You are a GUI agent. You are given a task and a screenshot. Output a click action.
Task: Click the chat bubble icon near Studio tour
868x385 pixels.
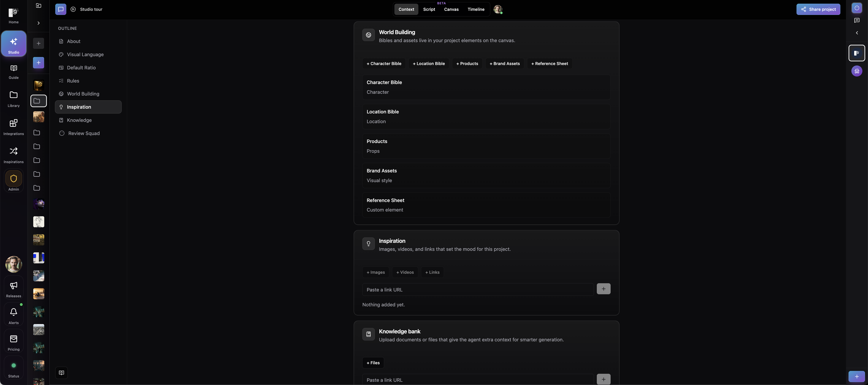tap(61, 10)
